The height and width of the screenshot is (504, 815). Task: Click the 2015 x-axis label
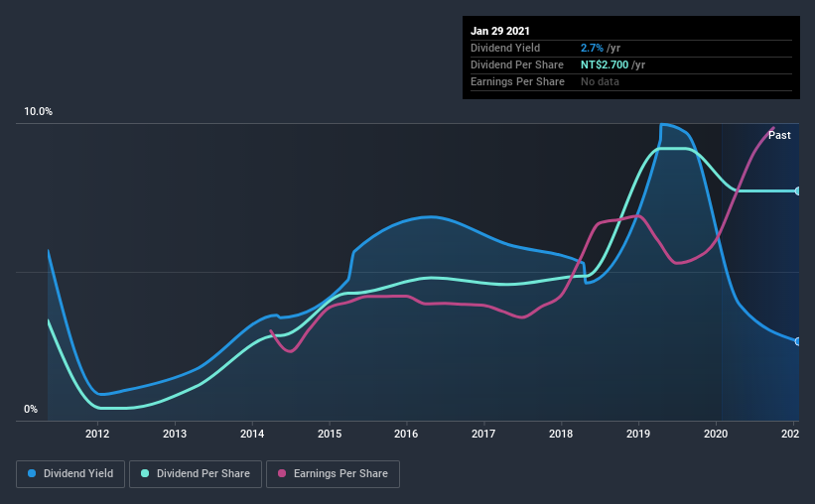click(330, 434)
